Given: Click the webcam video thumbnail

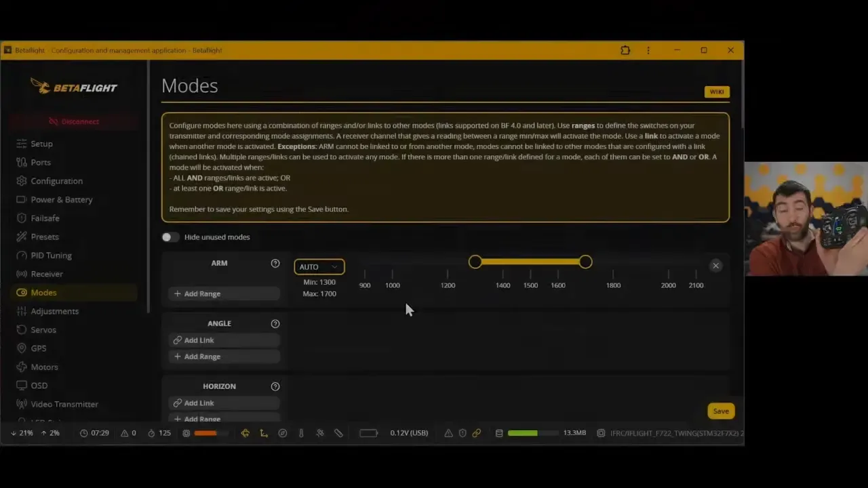Looking at the screenshot, I should [x=806, y=219].
